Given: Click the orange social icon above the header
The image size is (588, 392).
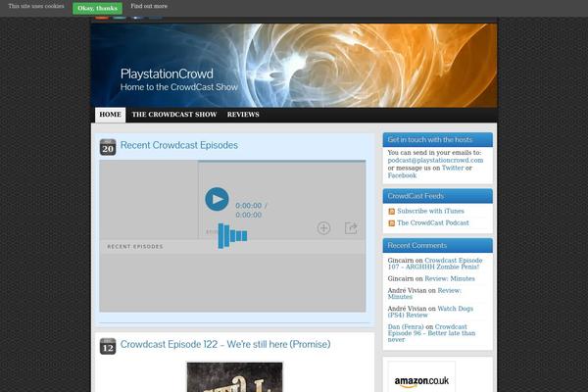Looking at the screenshot, I should pyautogui.click(x=102, y=18).
